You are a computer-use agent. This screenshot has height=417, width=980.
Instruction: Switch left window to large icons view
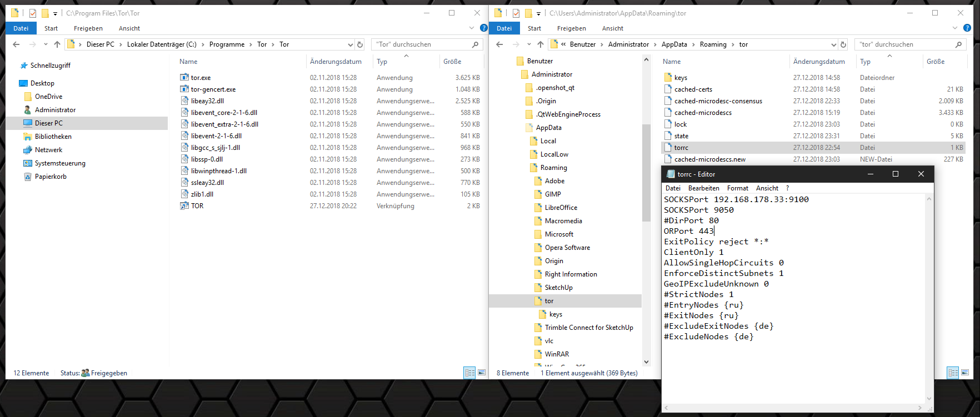pos(482,373)
